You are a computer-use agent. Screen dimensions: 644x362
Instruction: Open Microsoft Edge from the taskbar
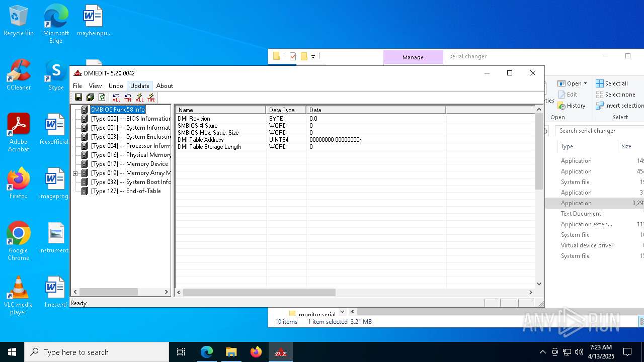(x=207, y=352)
